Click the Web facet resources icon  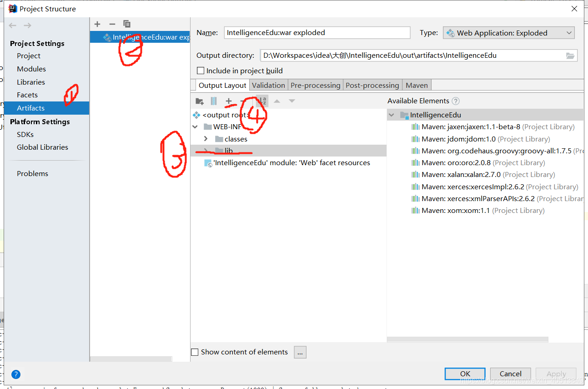pos(208,163)
